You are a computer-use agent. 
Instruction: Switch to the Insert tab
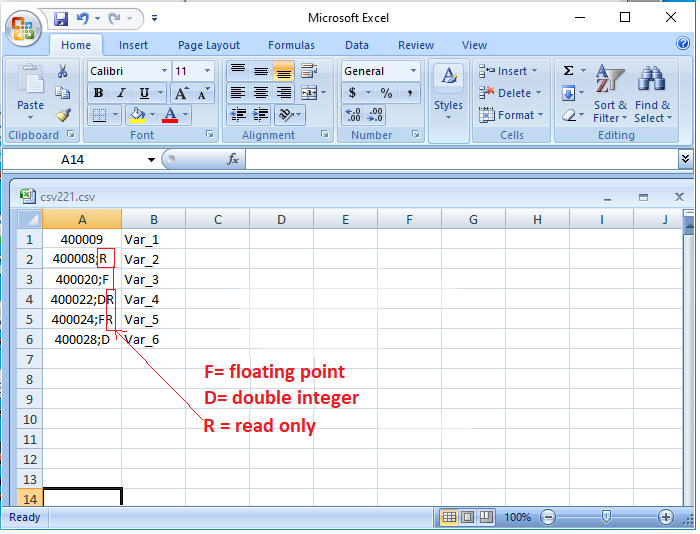point(133,45)
